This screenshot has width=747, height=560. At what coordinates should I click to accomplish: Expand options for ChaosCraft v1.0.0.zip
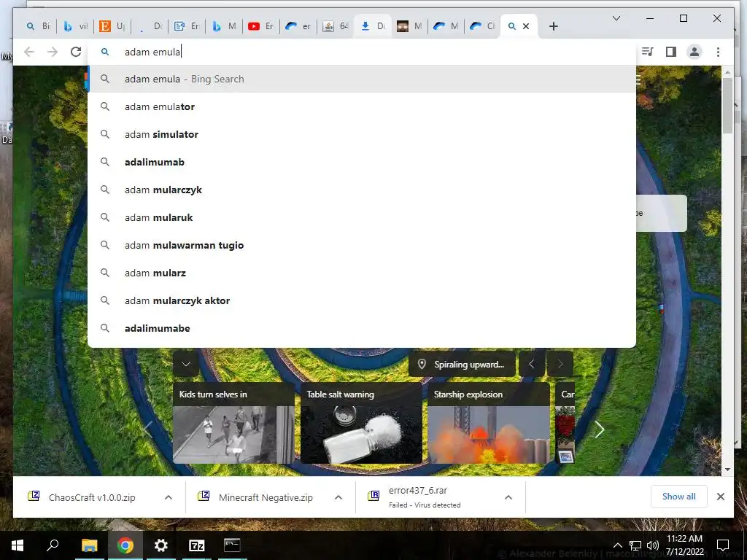point(169,497)
